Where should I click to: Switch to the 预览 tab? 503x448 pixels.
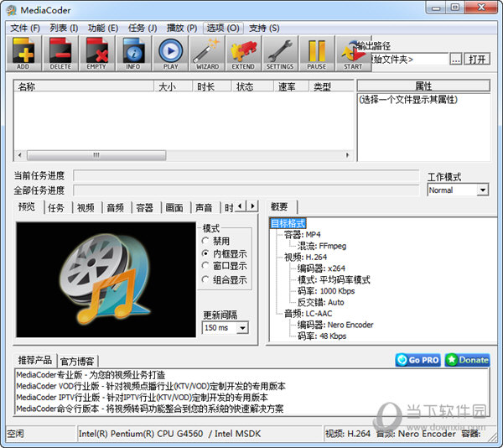coord(27,207)
